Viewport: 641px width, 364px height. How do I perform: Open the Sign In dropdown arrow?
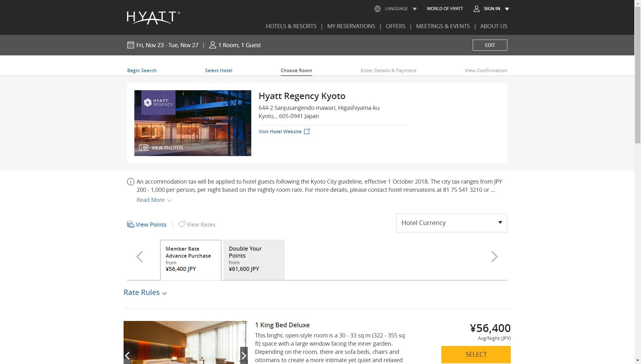pos(507,9)
